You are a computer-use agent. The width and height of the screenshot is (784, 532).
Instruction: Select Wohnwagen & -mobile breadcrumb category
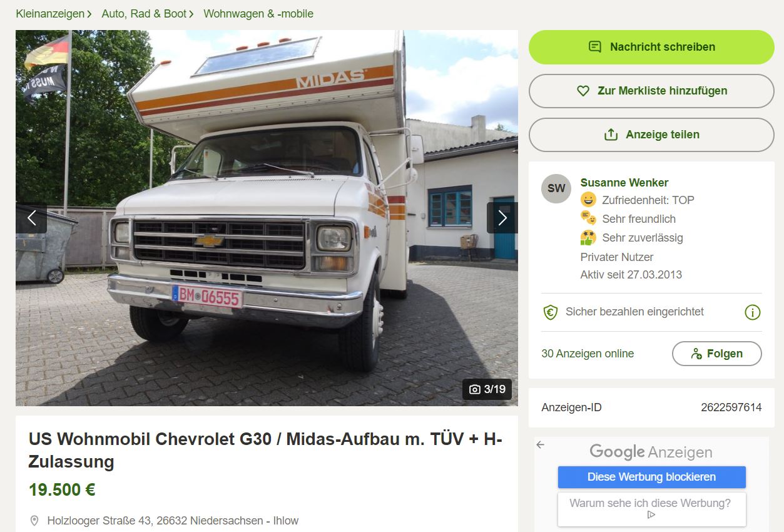258,14
